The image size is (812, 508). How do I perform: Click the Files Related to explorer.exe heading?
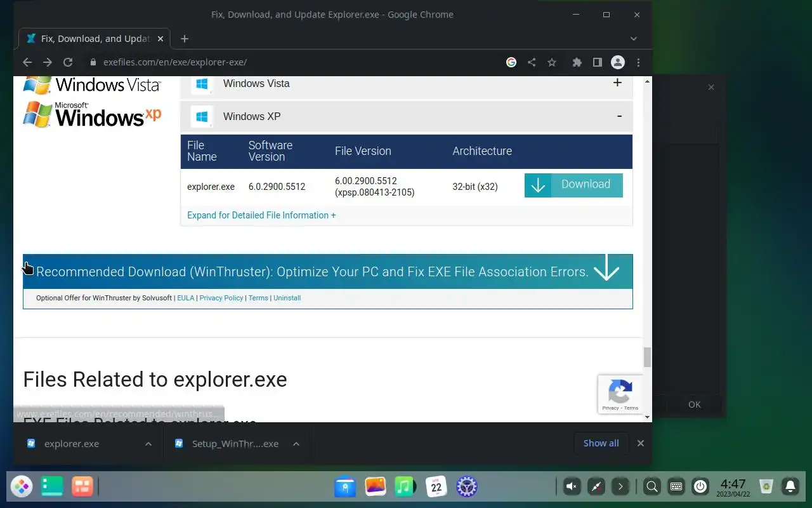pos(155,379)
